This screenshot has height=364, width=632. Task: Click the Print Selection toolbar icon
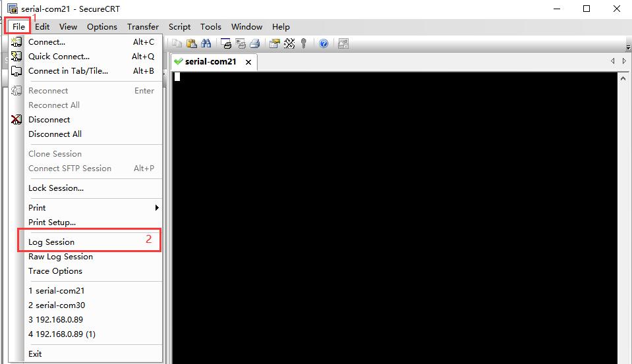[x=241, y=43]
